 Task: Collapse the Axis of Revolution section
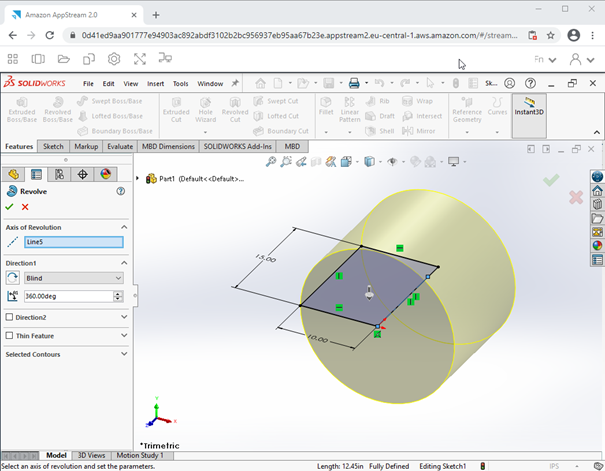pyautogui.click(x=124, y=227)
